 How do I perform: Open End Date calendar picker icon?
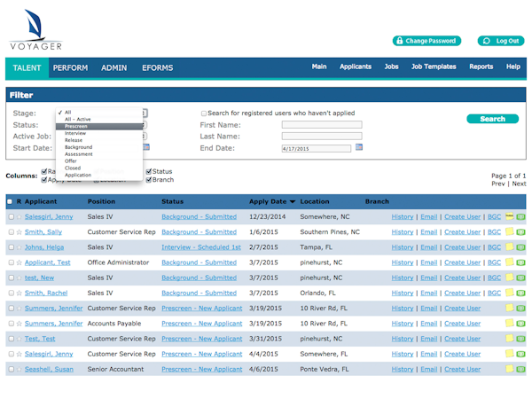click(359, 147)
